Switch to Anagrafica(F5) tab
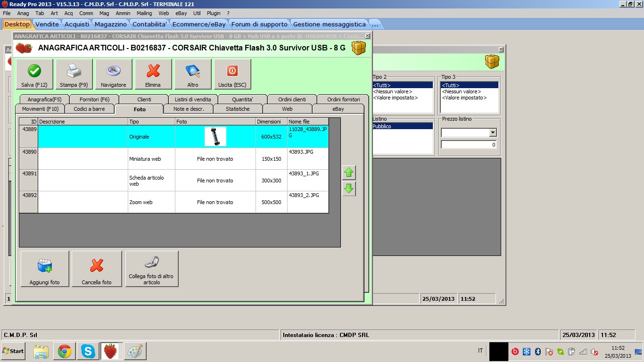This screenshot has width=644, height=362. [x=44, y=99]
